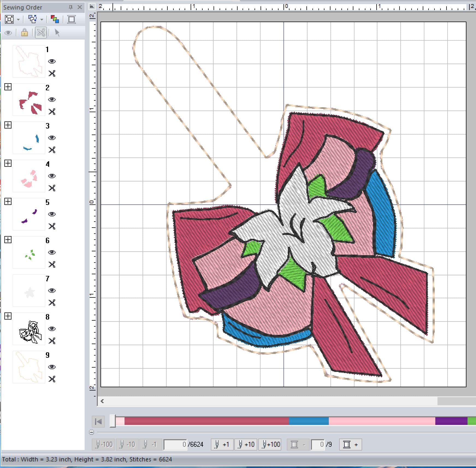476x468 pixels.
Task: Toggle visibility eye for sewing item 8
Action: pyautogui.click(x=52, y=329)
